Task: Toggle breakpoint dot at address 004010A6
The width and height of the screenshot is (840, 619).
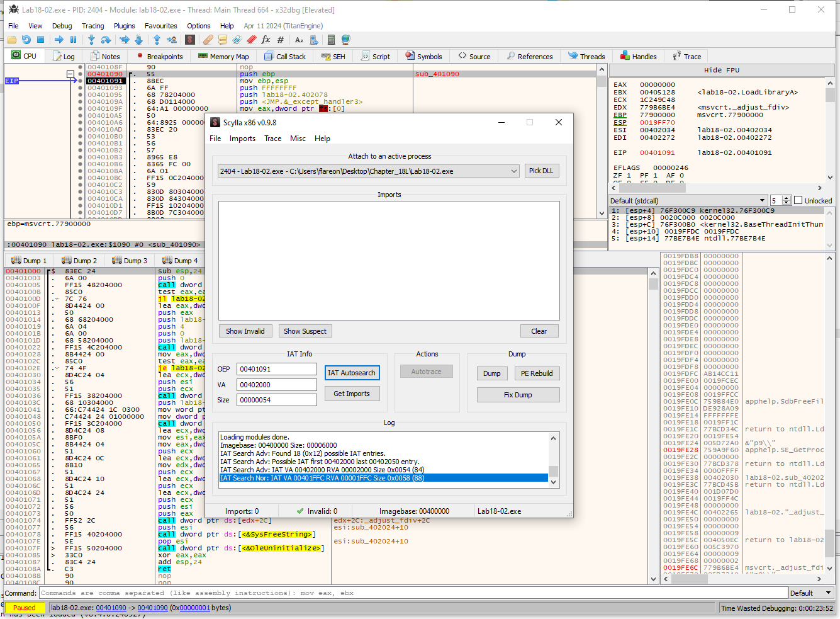Action: point(80,122)
